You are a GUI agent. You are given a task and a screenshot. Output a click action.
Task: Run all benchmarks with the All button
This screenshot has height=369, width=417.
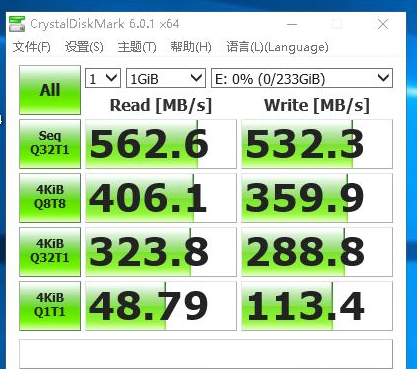pos(50,90)
